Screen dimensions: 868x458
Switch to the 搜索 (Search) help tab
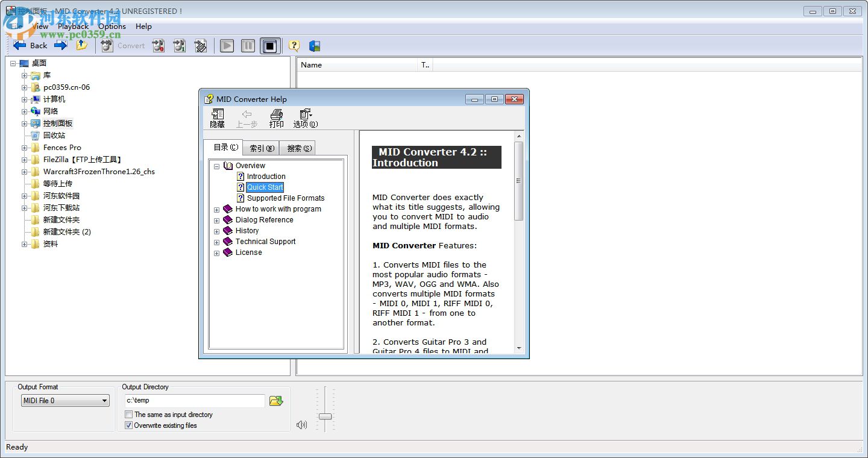click(299, 148)
